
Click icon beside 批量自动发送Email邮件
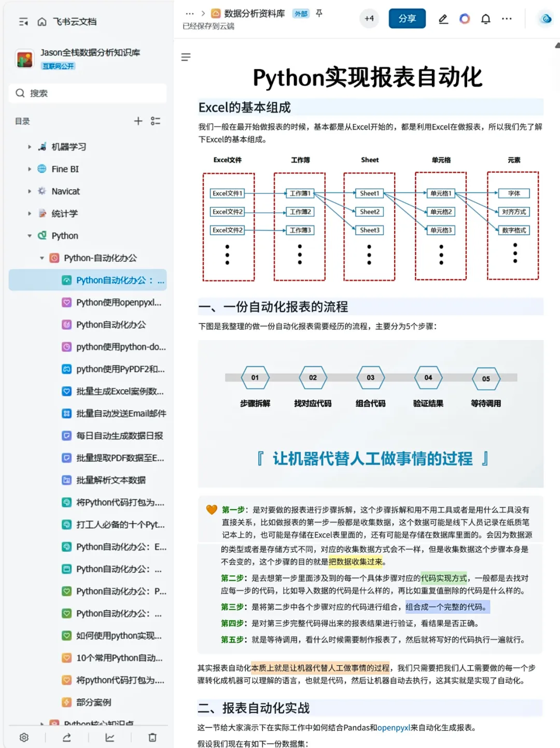tap(66, 414)
